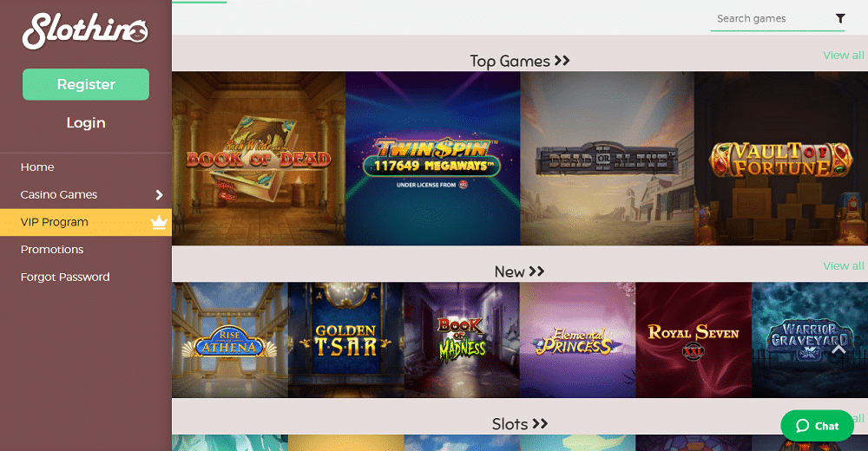Screen dimensions: 868x451
Task: View all New games
Action: click(843, 266)
